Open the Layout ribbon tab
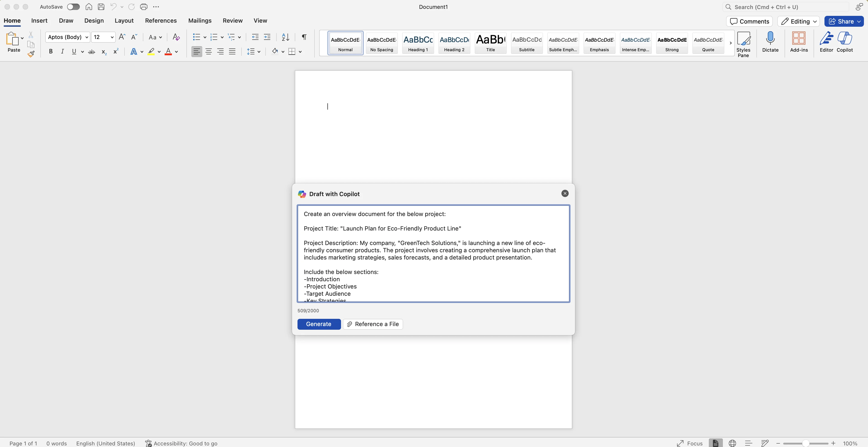This screenshot has height=447, width=868. click(x=124, y=21)
